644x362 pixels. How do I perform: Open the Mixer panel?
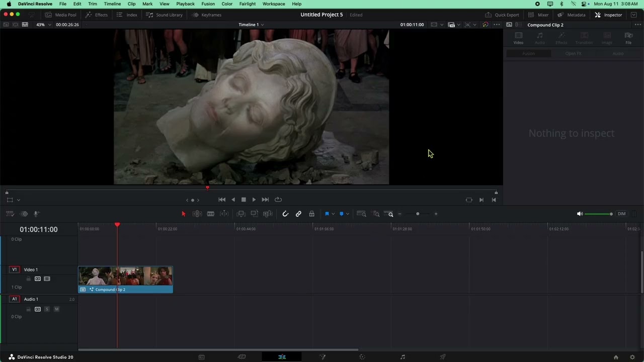(x=538, y=15)
